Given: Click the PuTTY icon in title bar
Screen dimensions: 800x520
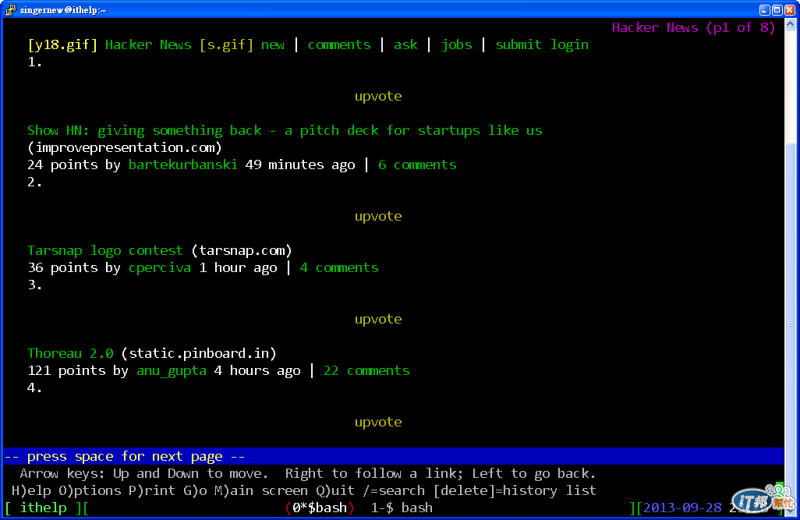Looking at the screenshot, I should click(x=10, y=9).
